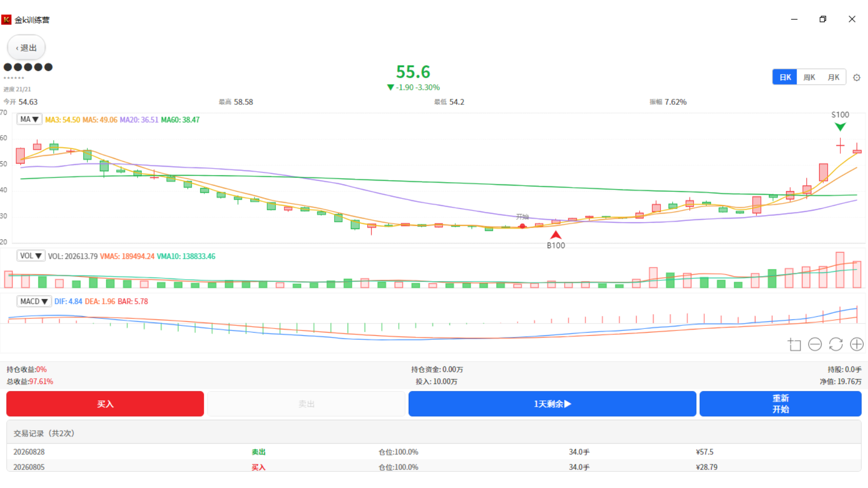Click the red B100 buy arrow marker
Image resolution: width=868 pixels, height=488 pixels.
click(556, 235)
